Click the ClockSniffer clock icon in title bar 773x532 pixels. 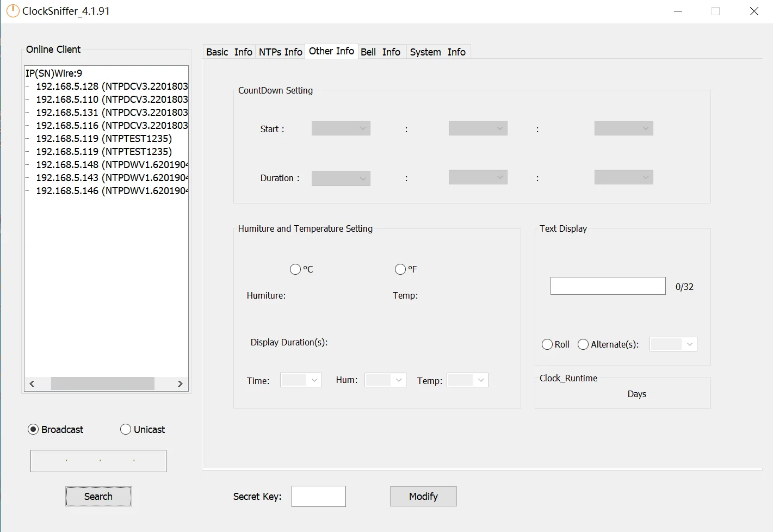12,11
